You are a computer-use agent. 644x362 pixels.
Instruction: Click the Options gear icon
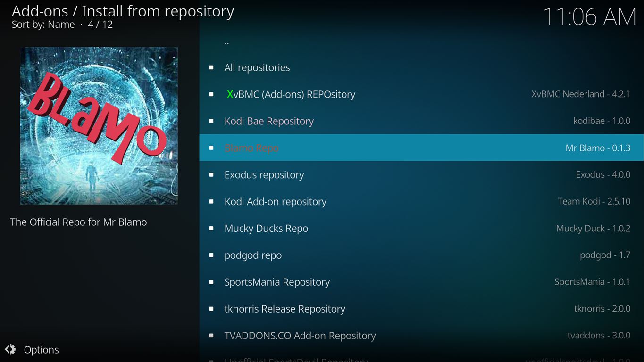10,349
